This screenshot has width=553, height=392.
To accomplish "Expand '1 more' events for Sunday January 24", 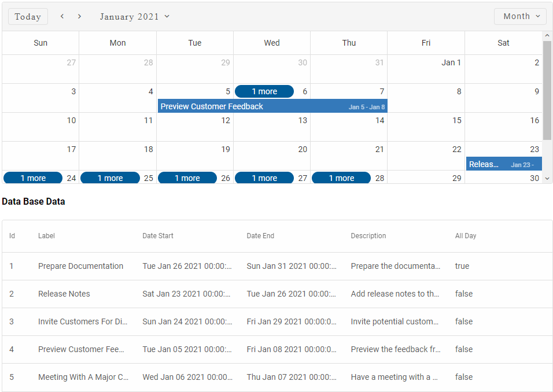I will coord(33,178).
